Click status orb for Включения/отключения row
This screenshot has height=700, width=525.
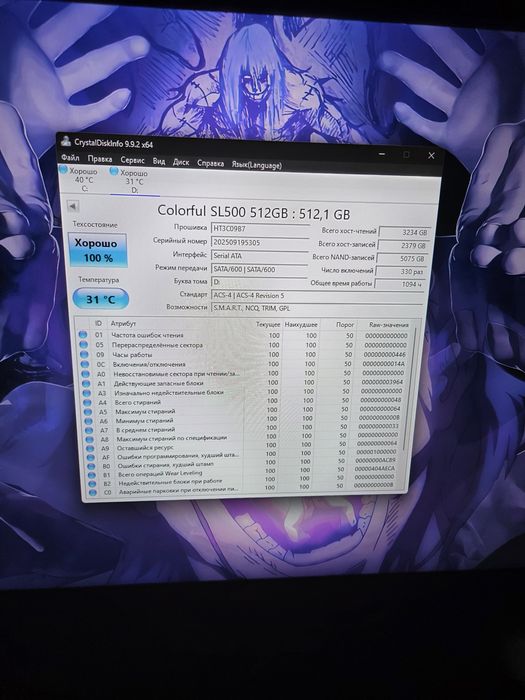(x=84, y=364)
